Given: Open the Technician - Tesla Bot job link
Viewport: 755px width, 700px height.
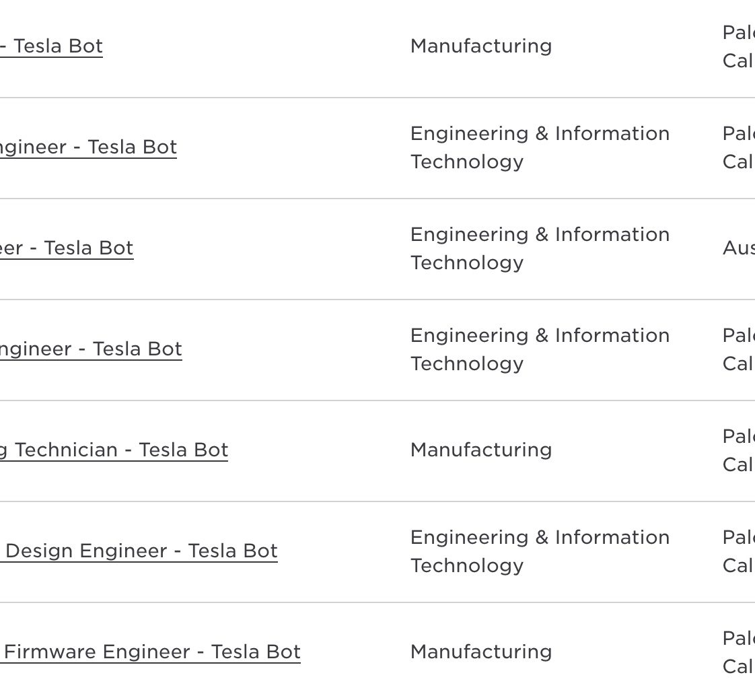Looking at the screenshot, I should tap(114, 450).
